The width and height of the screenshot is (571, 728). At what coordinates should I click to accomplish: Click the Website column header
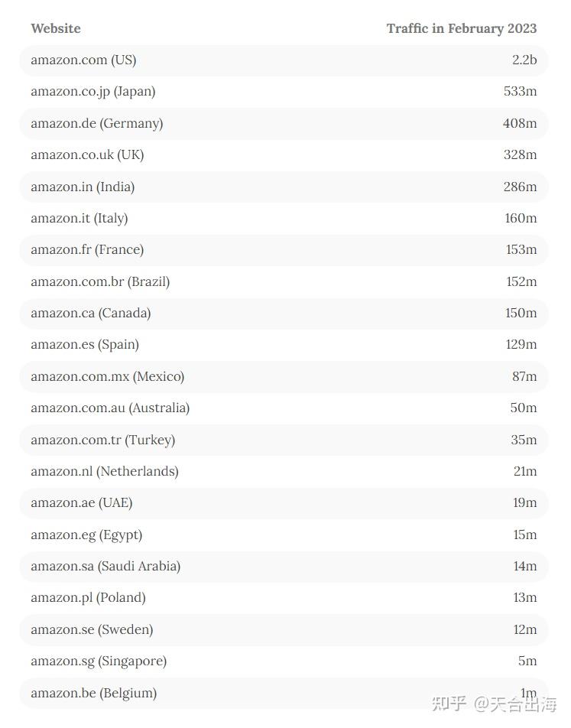(x=56, y=28)
